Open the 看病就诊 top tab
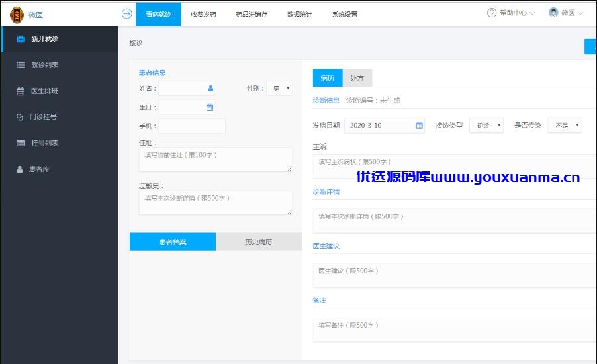 click(158, 14)
